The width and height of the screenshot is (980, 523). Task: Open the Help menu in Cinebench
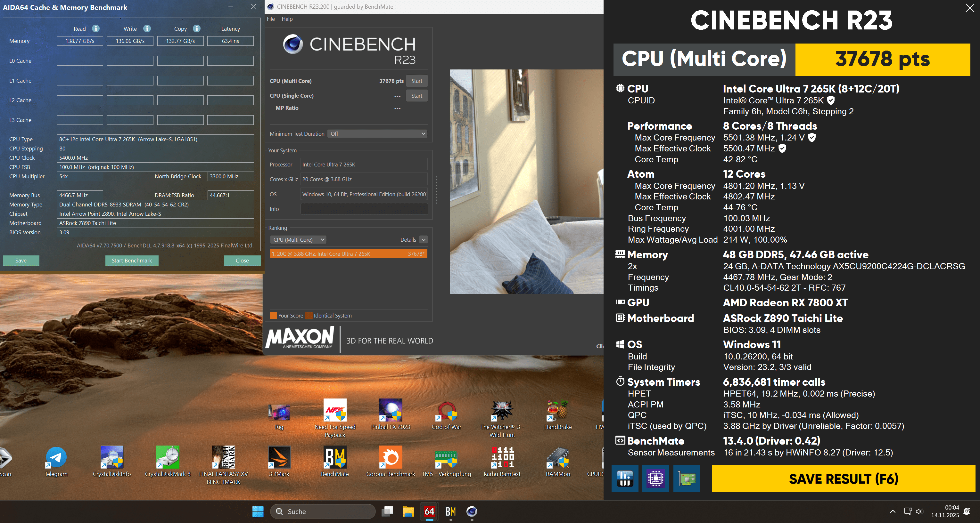[287, 19]
